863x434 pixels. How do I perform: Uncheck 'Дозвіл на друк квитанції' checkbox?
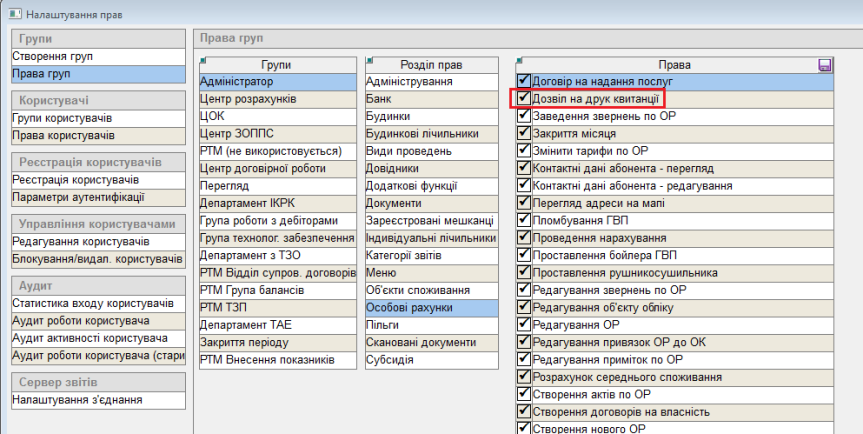click(524, 99)
